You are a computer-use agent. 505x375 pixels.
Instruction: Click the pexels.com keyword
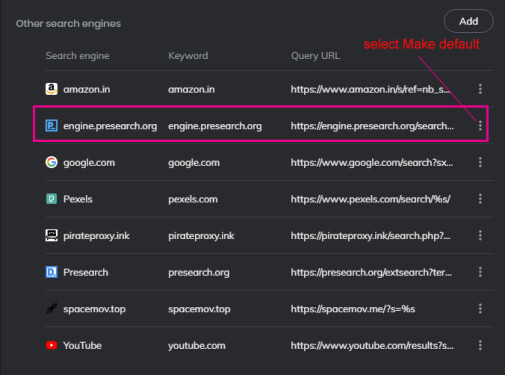(193, 199)
